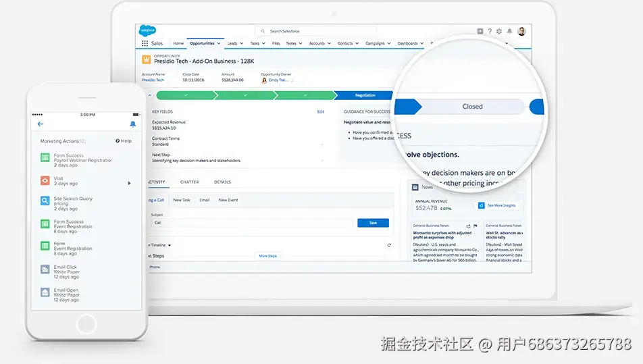Tap the orange Visit eye icon
The image size is (643, 364).
pyautogui.click(x=45, y=180)
